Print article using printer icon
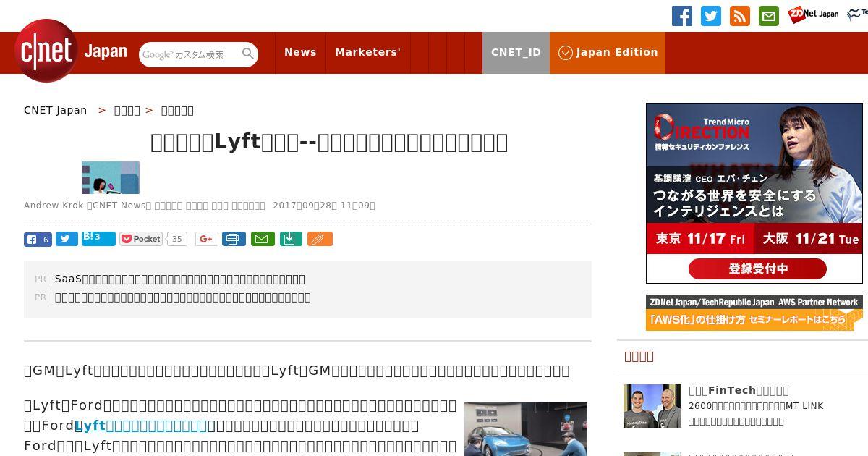This screenshot has height=456, width=868. click(x=234, y=239)
